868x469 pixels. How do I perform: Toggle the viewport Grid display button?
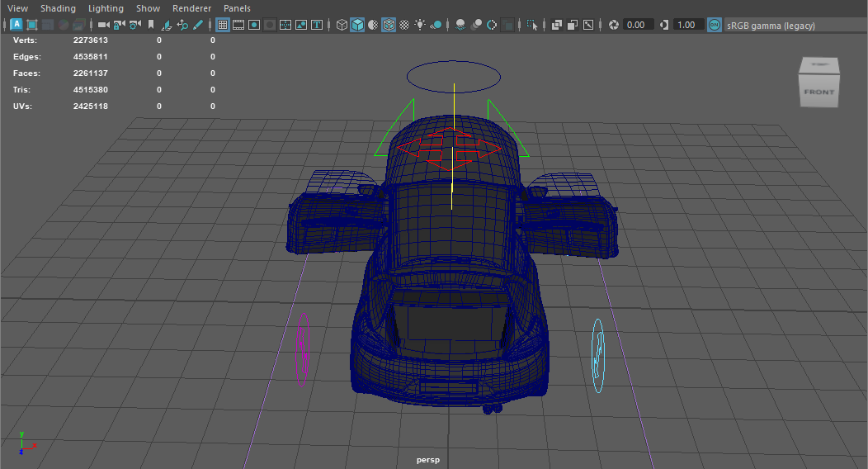[x=223, y=25]
